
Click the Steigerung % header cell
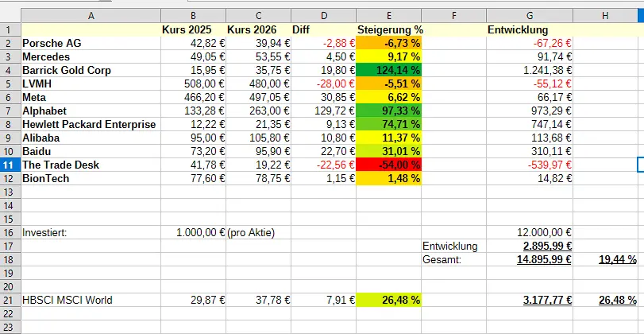(389, 29)
